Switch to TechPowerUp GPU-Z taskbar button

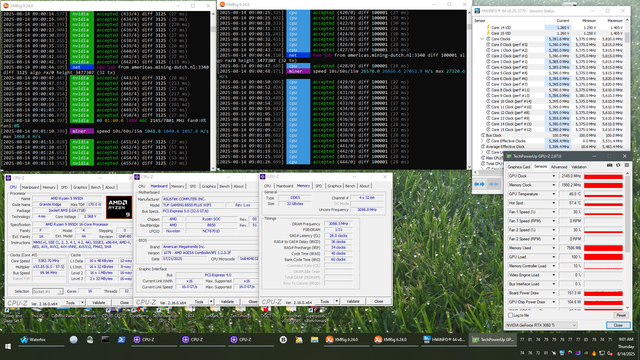[x=493, y=340]
